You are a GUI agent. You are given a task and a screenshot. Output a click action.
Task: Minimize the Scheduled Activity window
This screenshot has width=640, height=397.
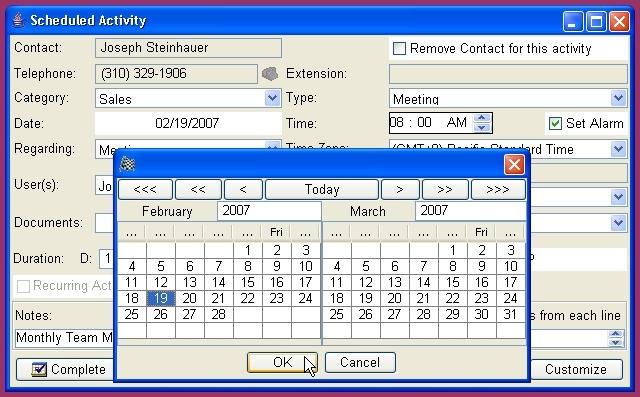(x=573, y=21)
